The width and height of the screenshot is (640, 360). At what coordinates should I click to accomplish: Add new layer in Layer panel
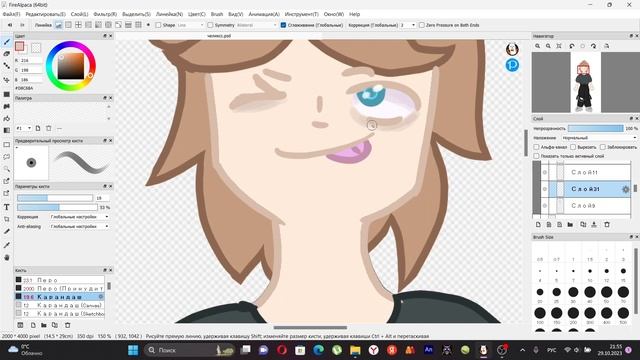click(538, 224)
